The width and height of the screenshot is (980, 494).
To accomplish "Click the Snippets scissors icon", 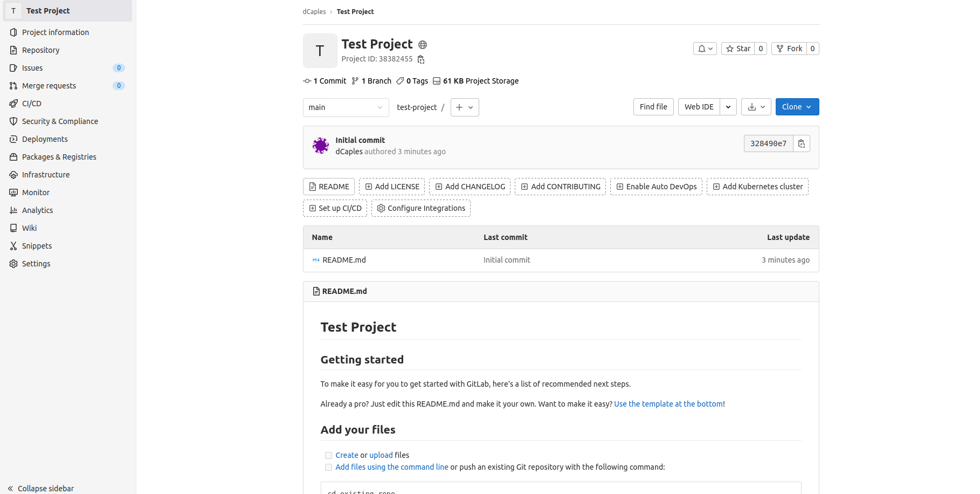I will tap(13, 246).
